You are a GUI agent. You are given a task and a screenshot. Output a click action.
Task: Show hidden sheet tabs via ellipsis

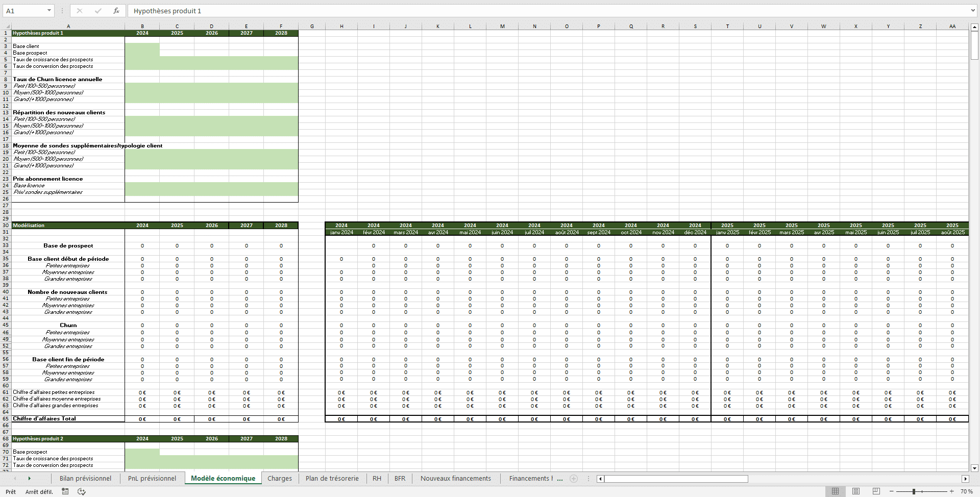point(560,479)
